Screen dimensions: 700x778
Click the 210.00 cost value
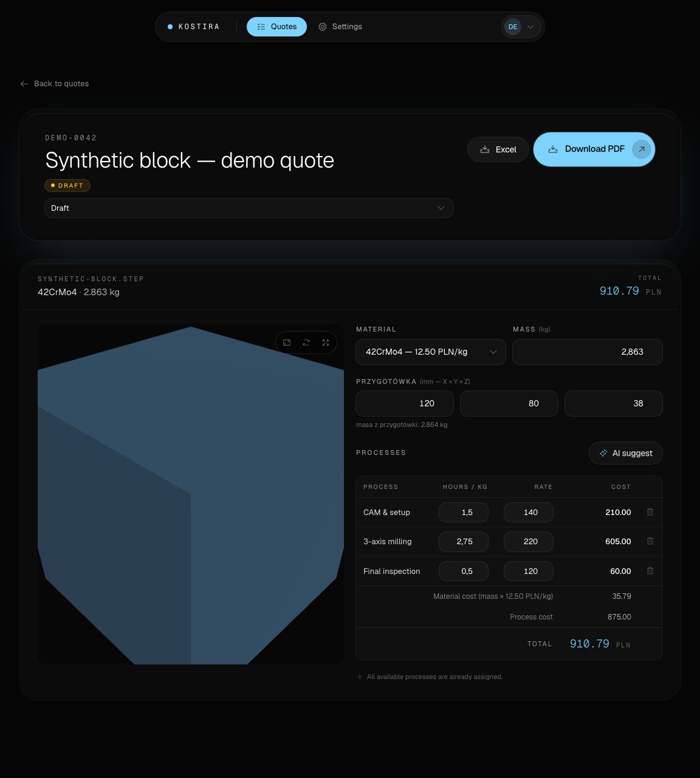coord(618,512)
